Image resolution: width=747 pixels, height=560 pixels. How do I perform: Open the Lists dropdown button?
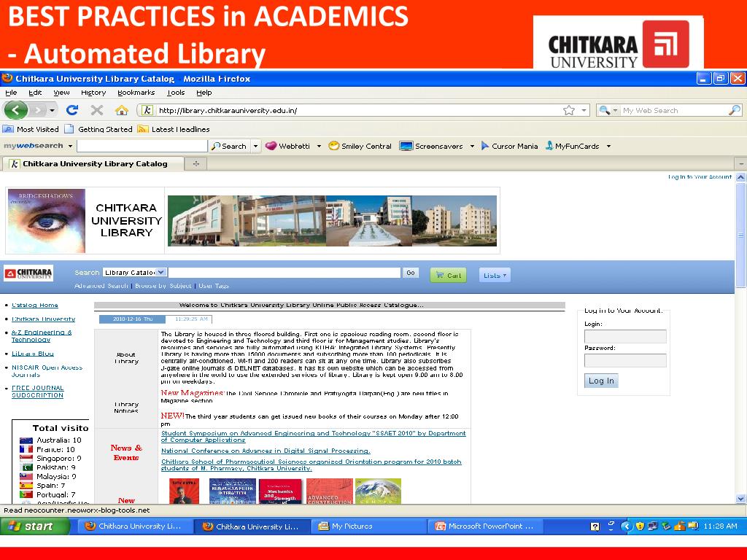tap(495, 275)
